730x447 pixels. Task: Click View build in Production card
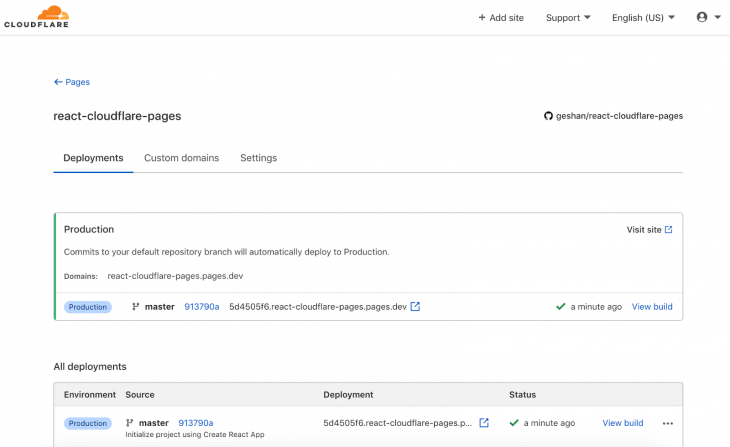(x=652, y=306)
